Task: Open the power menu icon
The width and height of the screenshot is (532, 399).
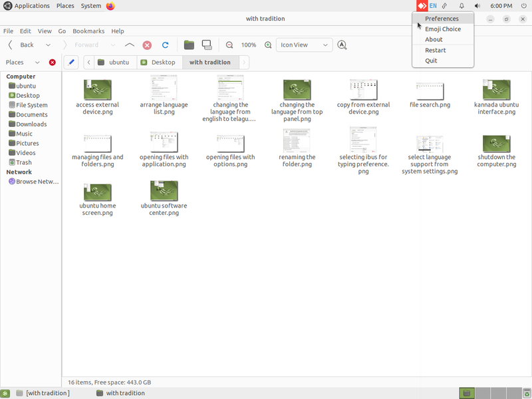Action: pyautogui.click(x=523, y=6)
